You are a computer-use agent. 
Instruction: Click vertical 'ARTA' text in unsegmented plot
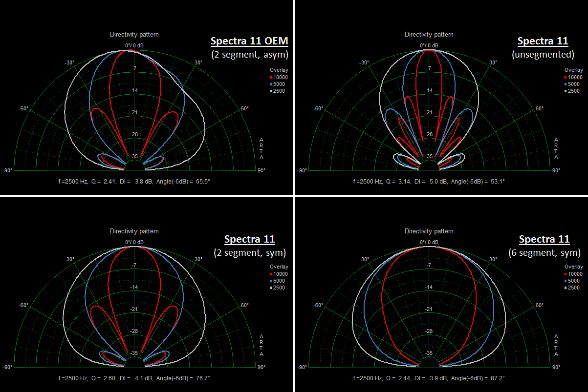point(556,148)
